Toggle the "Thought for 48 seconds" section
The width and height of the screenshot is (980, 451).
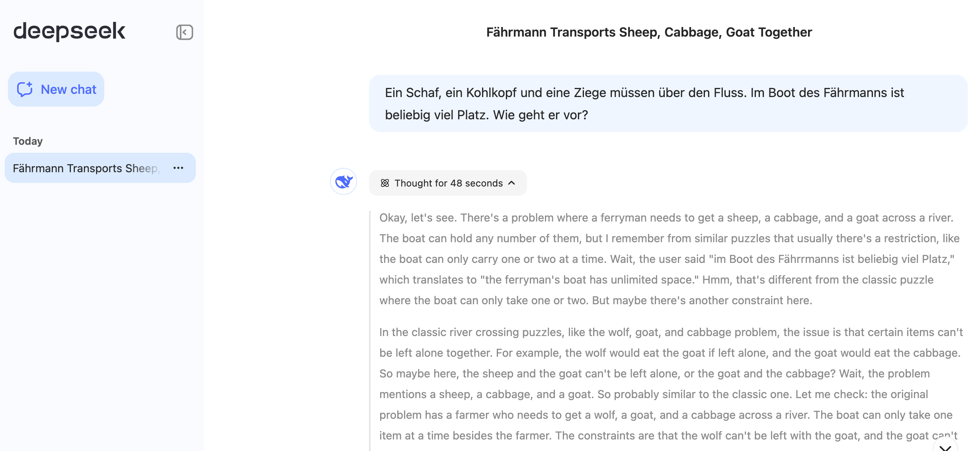448,183
